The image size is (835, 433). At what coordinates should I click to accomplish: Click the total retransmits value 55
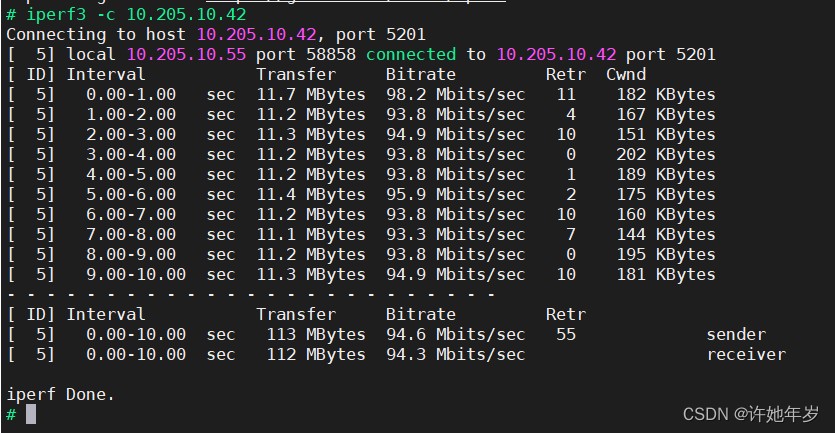click(x=566, y=334)
